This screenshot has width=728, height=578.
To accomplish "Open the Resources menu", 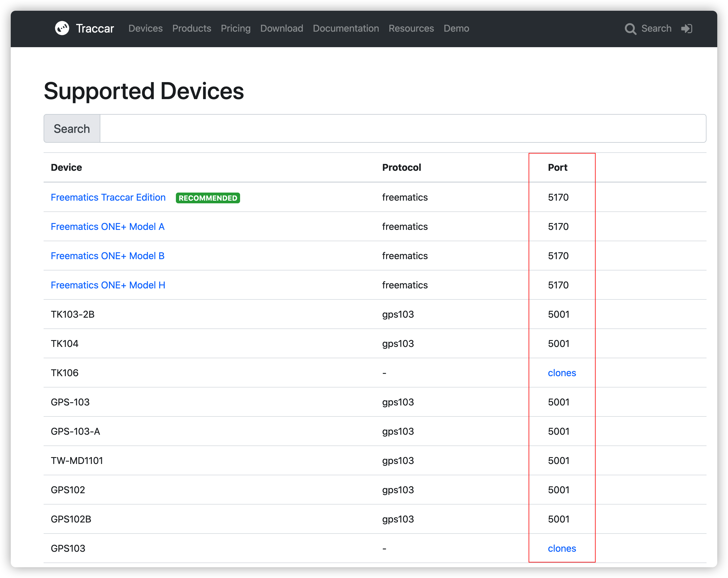I will click(x=411, y=28).
